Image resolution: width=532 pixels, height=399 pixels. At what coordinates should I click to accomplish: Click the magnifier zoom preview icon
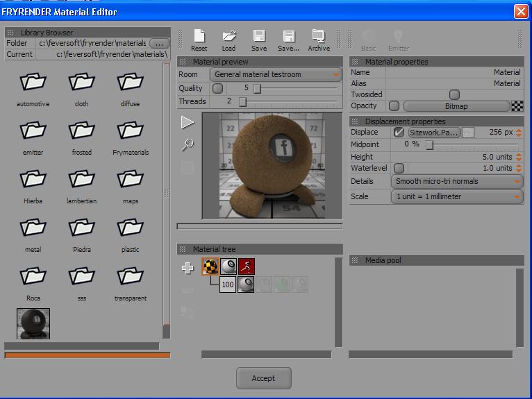point(188,145)
